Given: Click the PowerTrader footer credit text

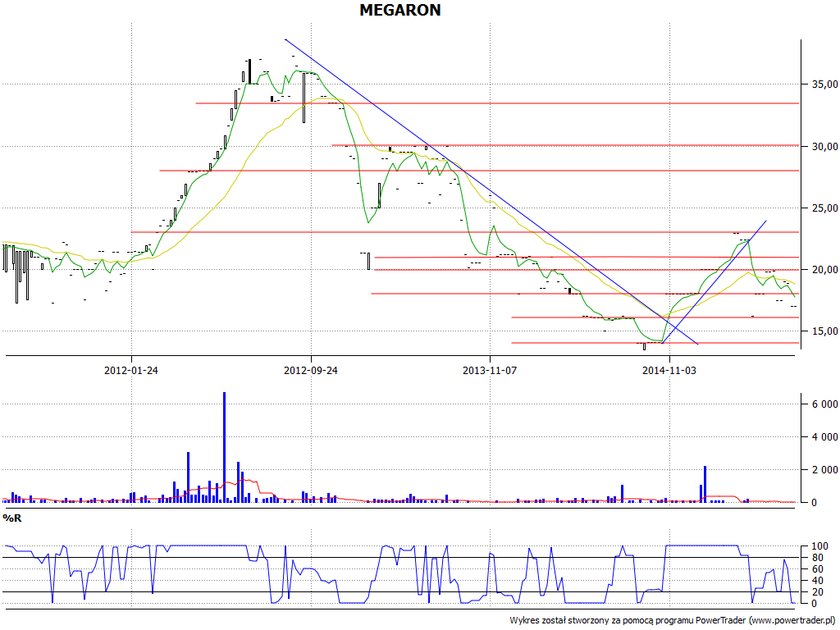Looking at the screenshot, I should click(x=673, y=620).
